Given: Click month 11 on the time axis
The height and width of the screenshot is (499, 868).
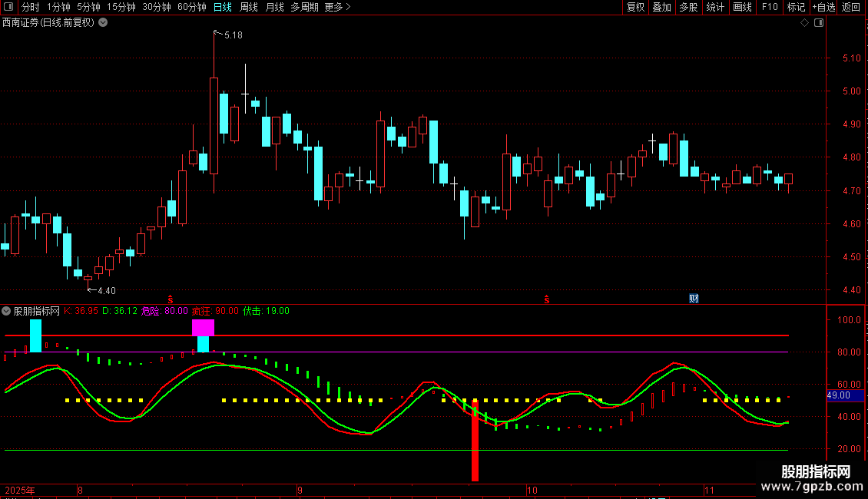Looking at the screenshot, I should pyautogui.click(x=710, y=491).
